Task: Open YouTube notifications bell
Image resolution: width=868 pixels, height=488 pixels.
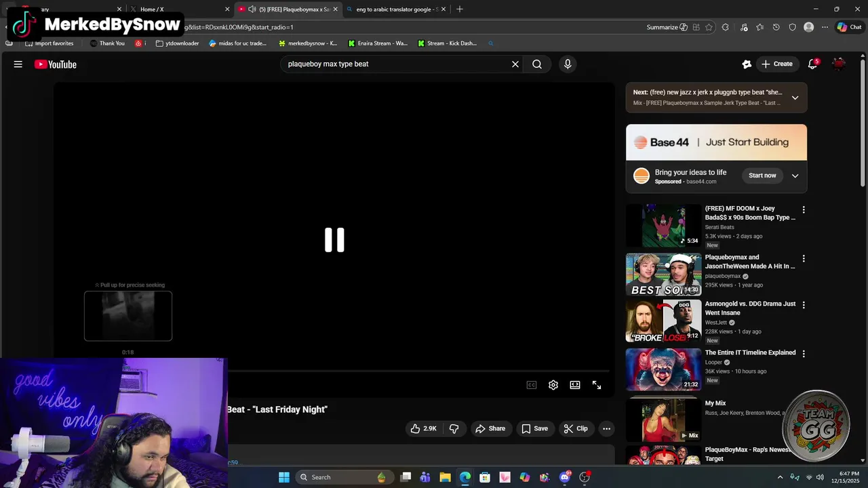Action: click(812, 64)
